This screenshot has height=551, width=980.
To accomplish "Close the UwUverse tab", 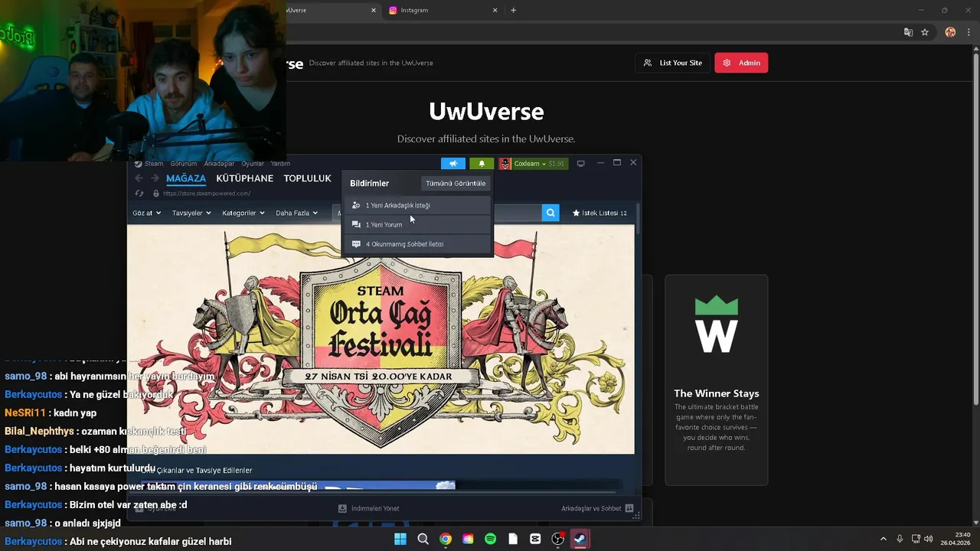I will tap(374, 10).
